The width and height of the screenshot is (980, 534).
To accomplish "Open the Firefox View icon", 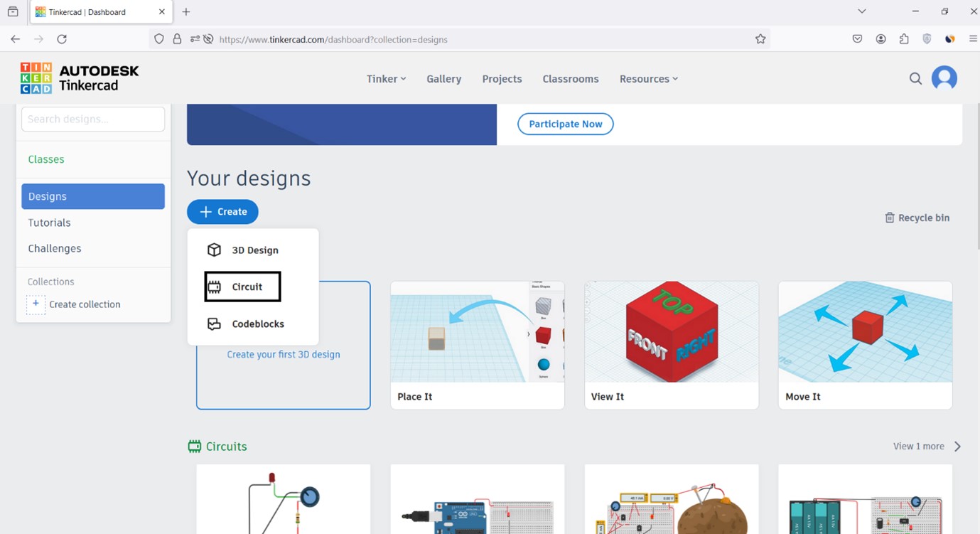I will click(13, 11).
